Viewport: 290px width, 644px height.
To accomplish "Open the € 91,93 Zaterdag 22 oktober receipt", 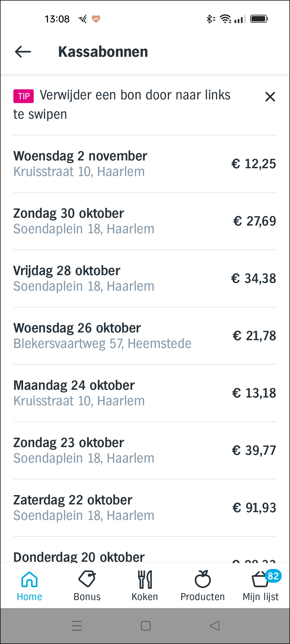I will click(145, 508).
